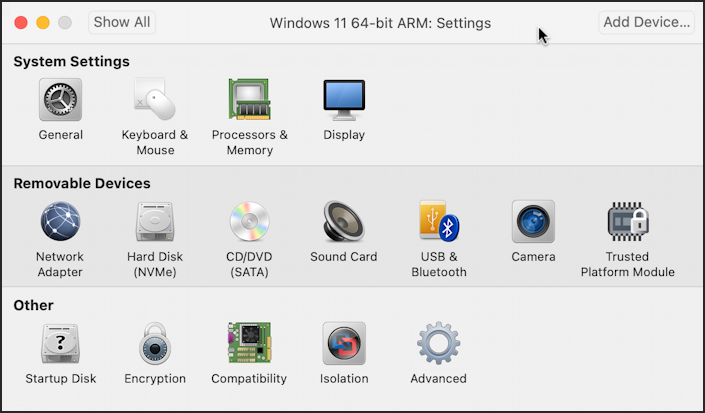The width and height of the screenshot is (705, 413).
Task: Open the Isolation settings icon
Action: click(x=344, y=343)
